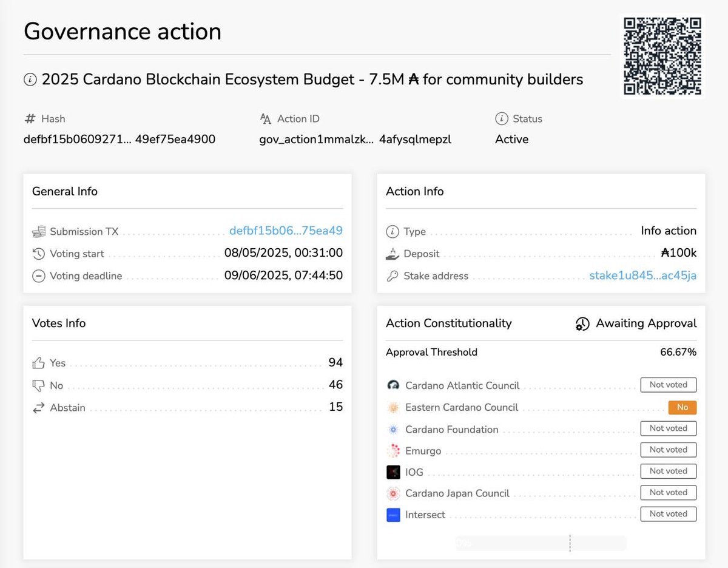Screen dimensions: 728x568
Task: Click the Eastern Cardano Council logo
Action: 393,407
